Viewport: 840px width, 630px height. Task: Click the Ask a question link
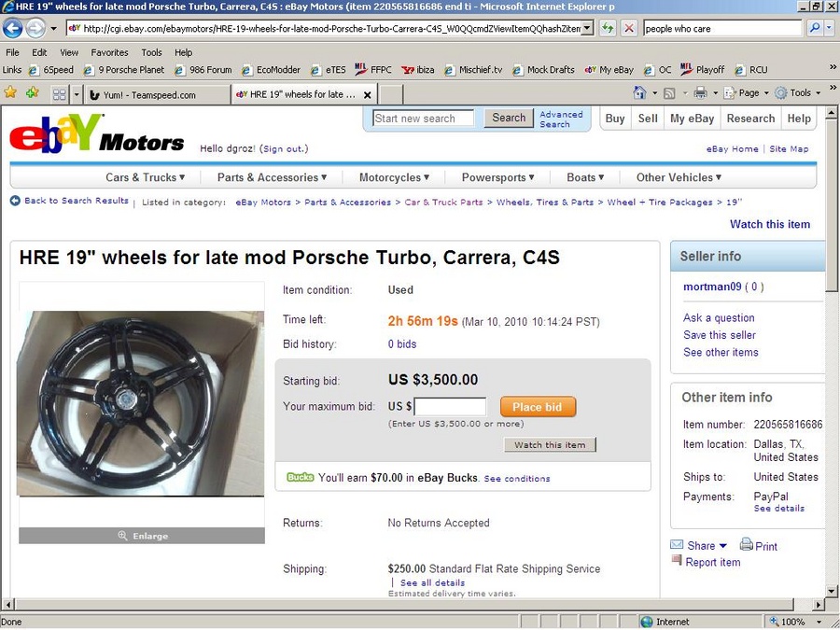[x=719, y=318]
